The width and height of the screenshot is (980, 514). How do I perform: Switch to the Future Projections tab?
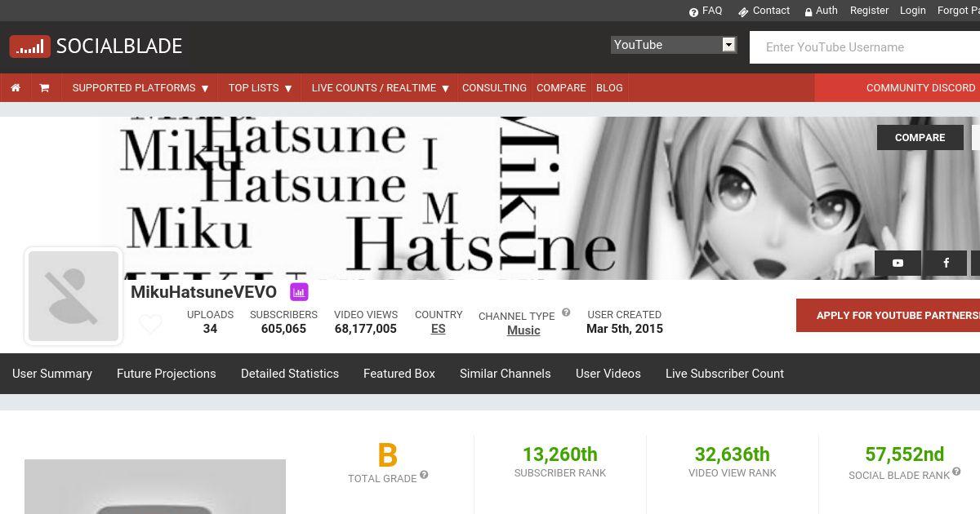[167, 374]
